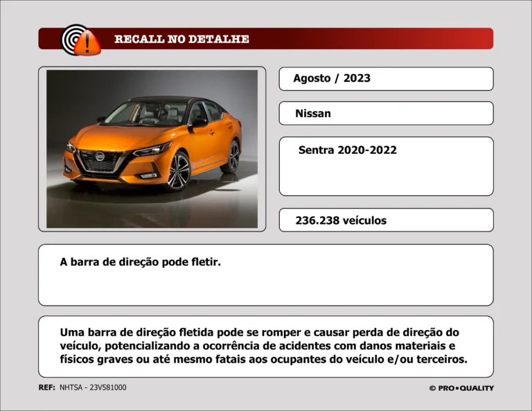Click the 236.238 veículos count field
This screenshot has height=411, width=532.
pyautogui.click(x=386, y=220)
